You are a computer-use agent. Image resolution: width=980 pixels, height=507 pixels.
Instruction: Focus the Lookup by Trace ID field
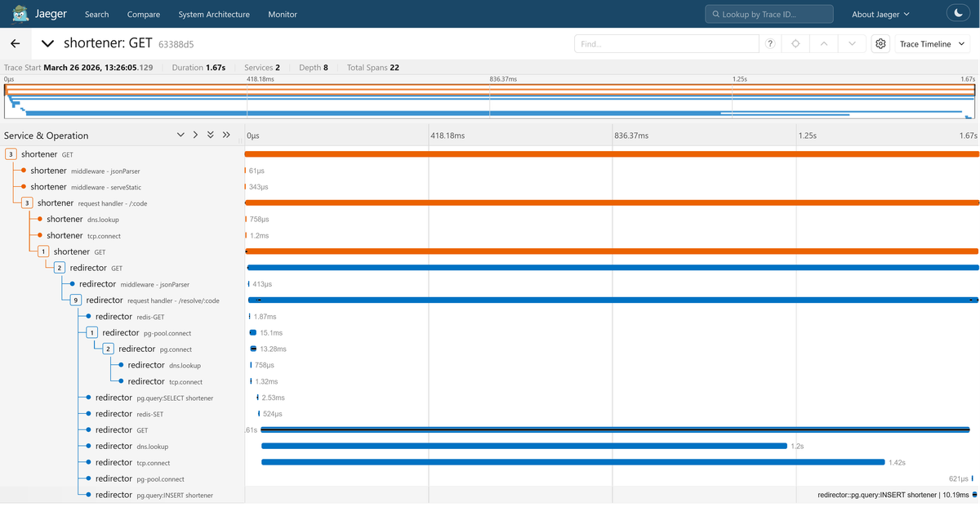[769, 14]
